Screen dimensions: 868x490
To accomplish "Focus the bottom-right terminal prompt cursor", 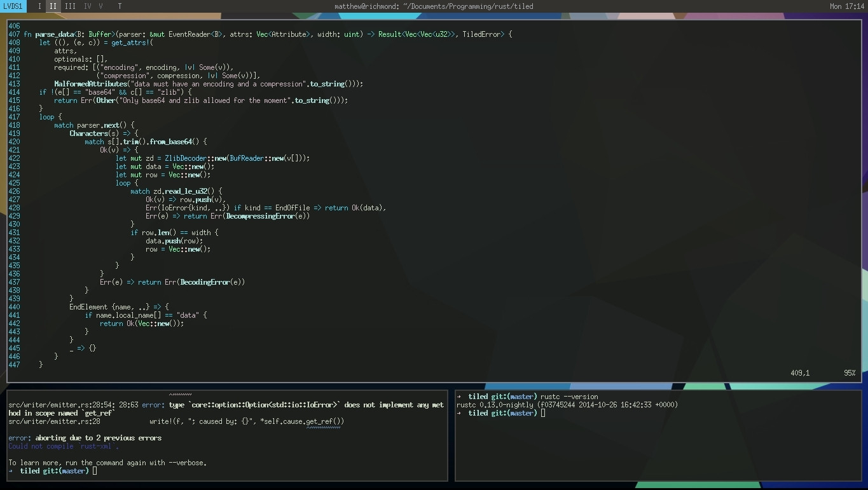I will coord(542,413).
